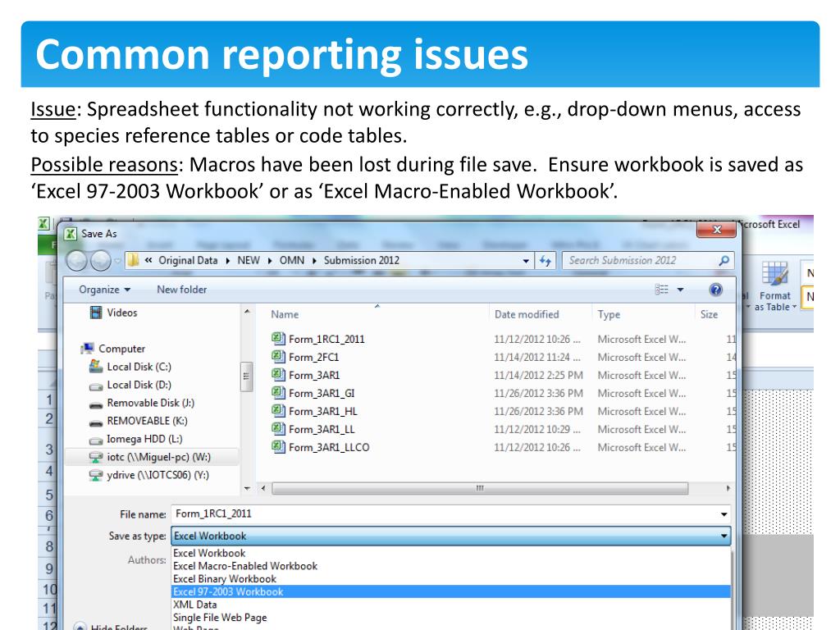Click the folder icon in address bar
840x630 pixels.
click(x=134, y=260)
